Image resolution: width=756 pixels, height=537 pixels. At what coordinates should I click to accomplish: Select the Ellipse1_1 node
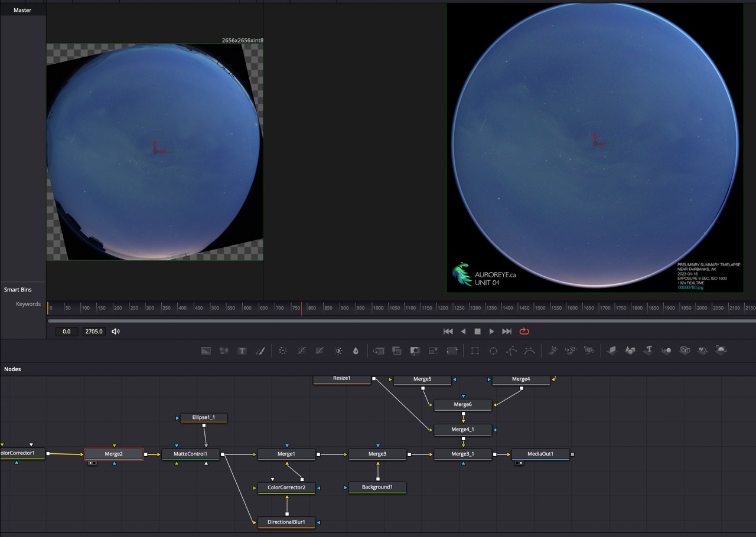204,417
